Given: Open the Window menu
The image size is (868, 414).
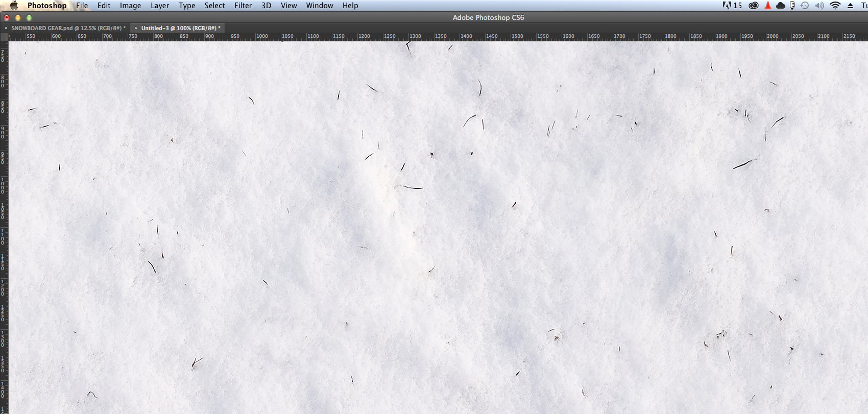Looking at the screenshot, I should click(x=319, y=6).
